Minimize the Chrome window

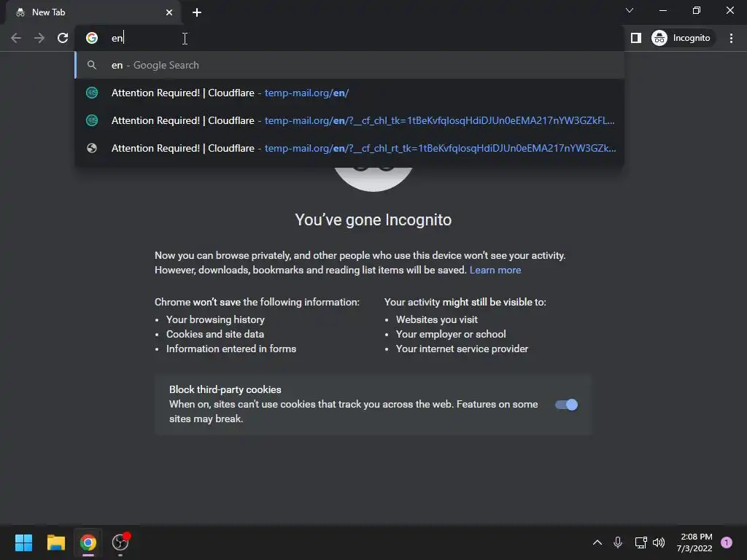(662, 10)
